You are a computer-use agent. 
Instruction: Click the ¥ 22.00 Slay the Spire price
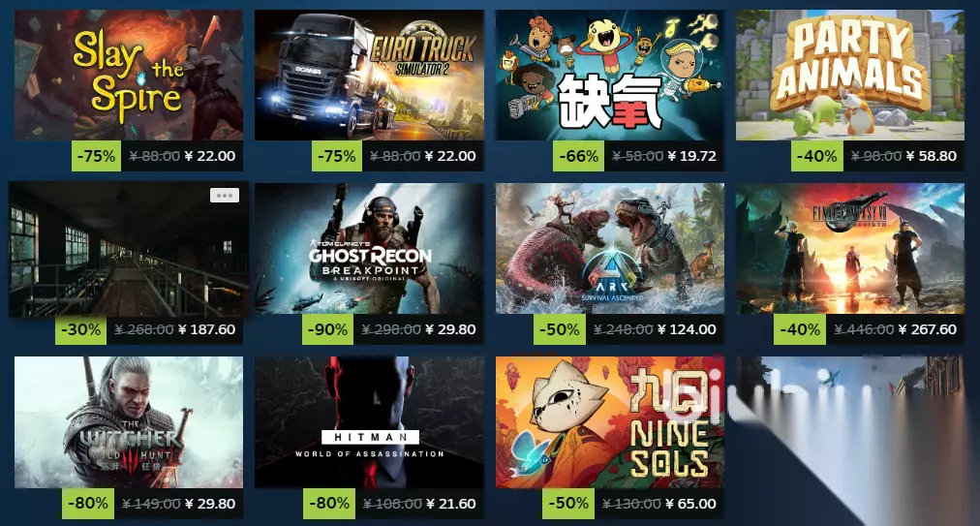tap(210, 156)
